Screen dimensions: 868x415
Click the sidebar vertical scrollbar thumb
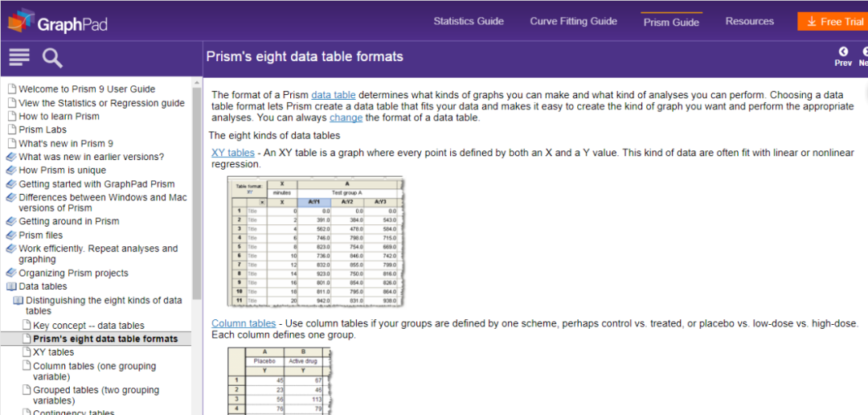pos(197,193)
